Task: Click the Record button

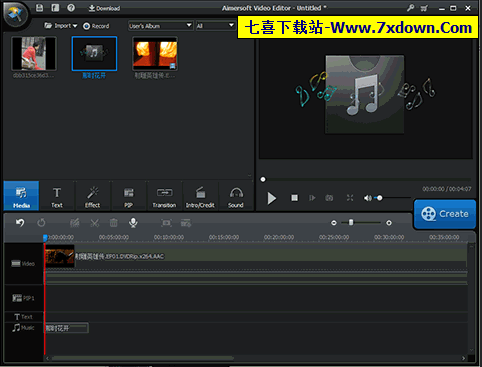Action: (96, 26)
